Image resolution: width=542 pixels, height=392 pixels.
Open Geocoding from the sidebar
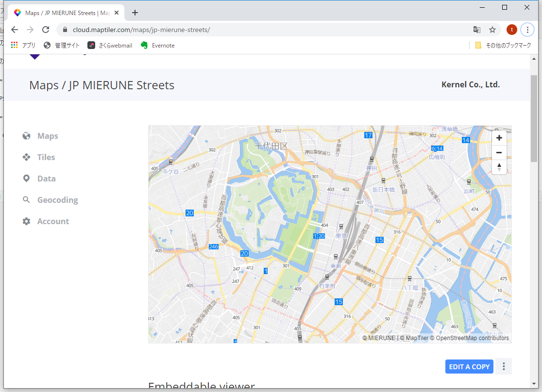click(57, 200)
